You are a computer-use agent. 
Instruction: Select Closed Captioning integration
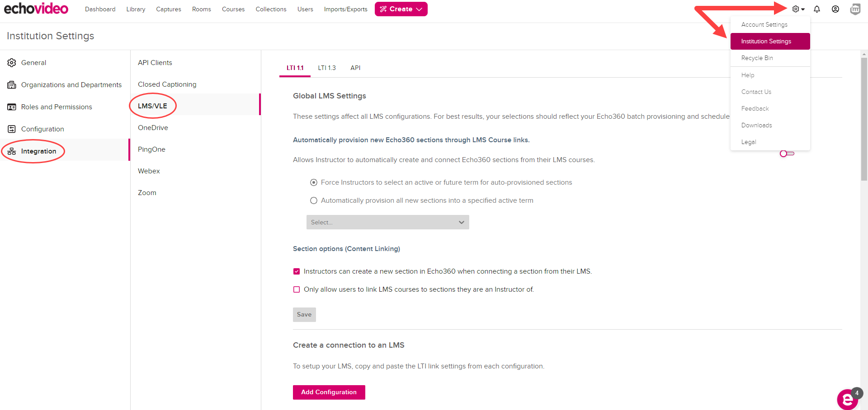(x=196, y=84)
